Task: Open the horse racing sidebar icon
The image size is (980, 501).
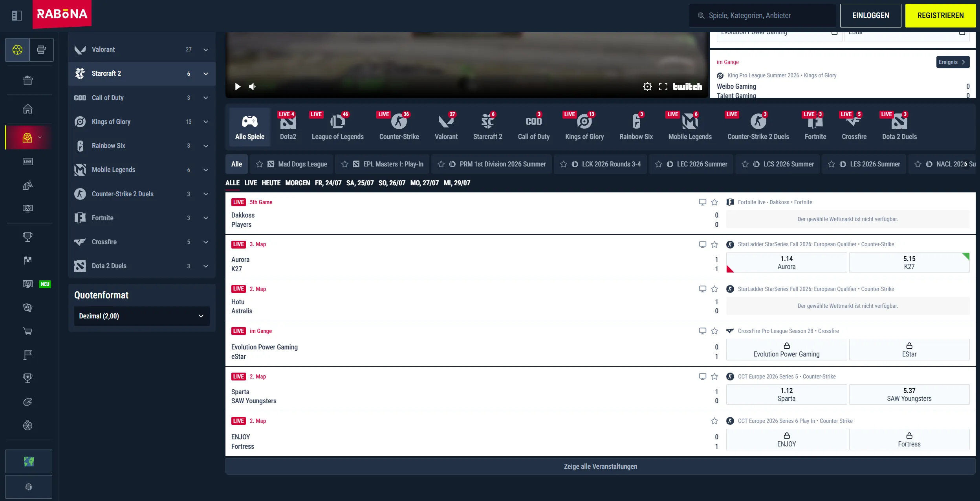Action: pyautogui.click(x=27, y=185)
